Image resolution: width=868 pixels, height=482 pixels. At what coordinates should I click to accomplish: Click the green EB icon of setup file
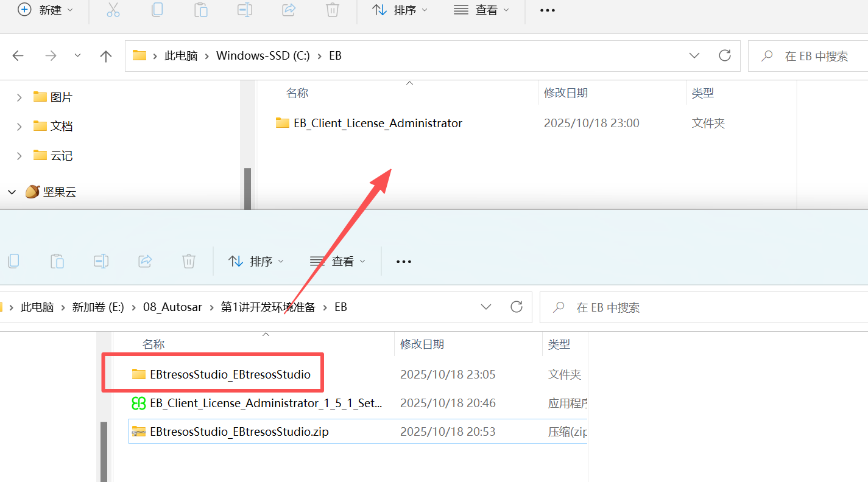click(139, 403)
